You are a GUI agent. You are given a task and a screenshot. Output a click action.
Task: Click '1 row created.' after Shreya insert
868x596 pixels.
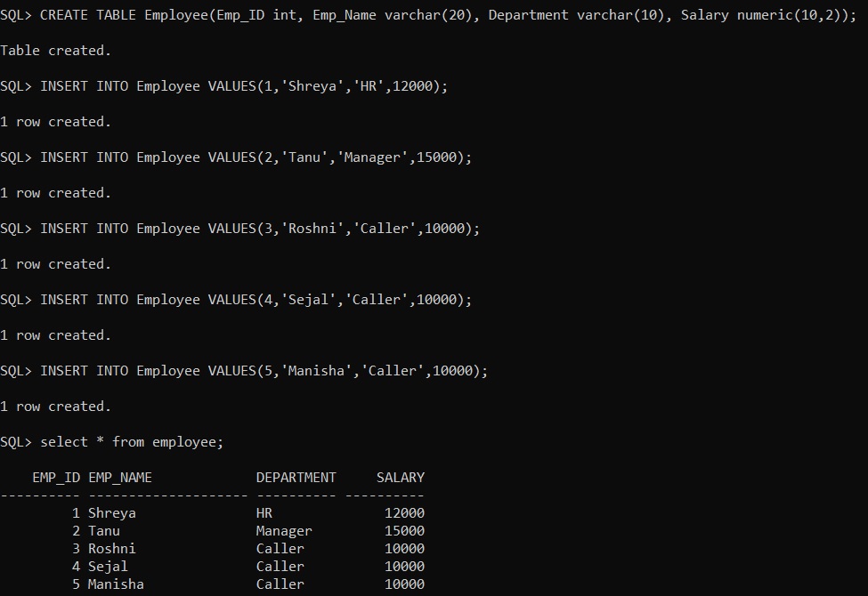(55, 122)
